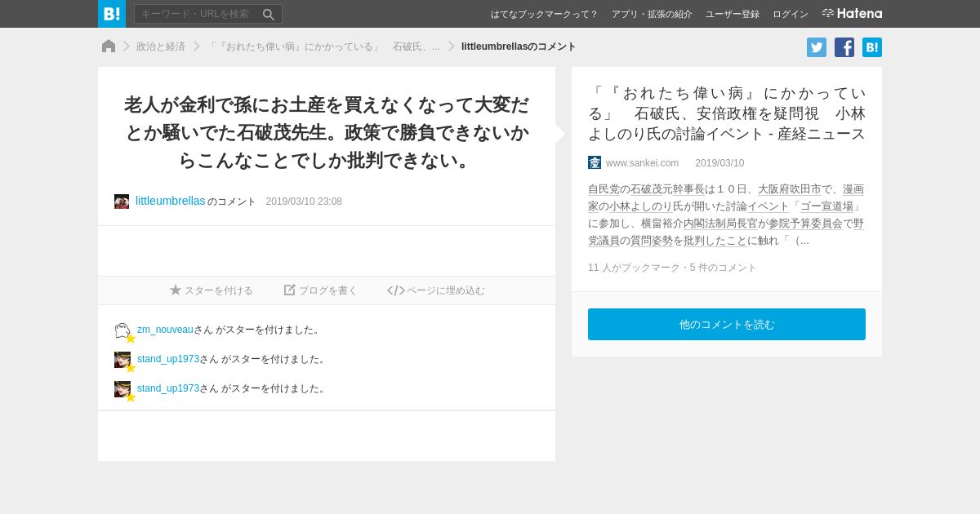Viewport: 980px width, 514px height.
Task: Share on Twitter icon
Action: pyautogui.click(x=817, y=47)
